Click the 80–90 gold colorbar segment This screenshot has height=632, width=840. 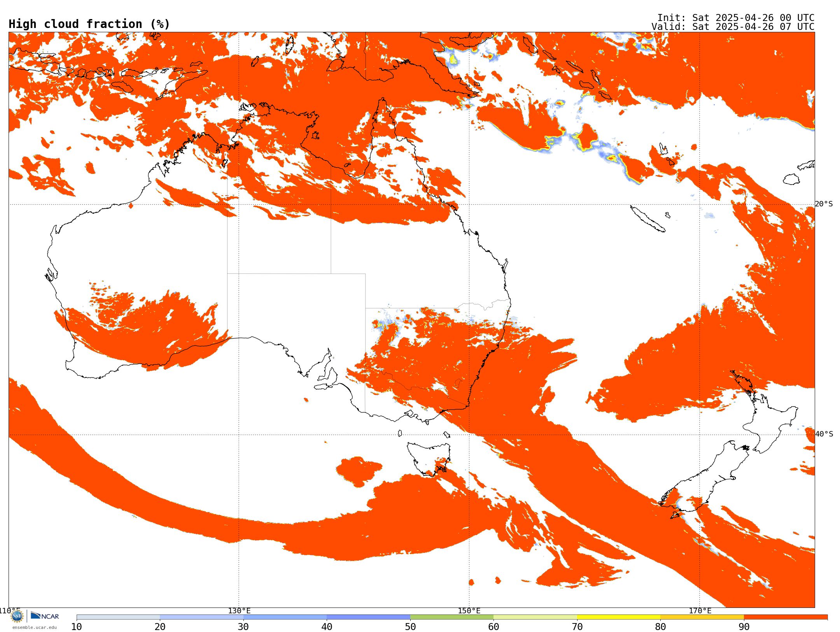702,617
